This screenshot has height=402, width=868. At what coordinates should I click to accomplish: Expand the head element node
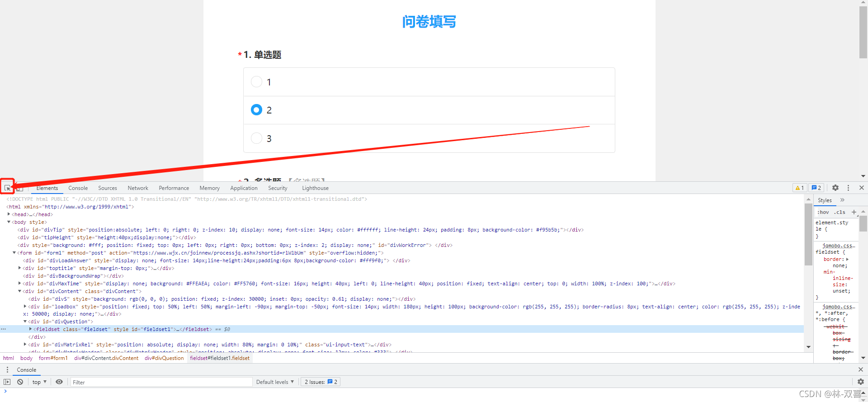click(x=9, y=214)
